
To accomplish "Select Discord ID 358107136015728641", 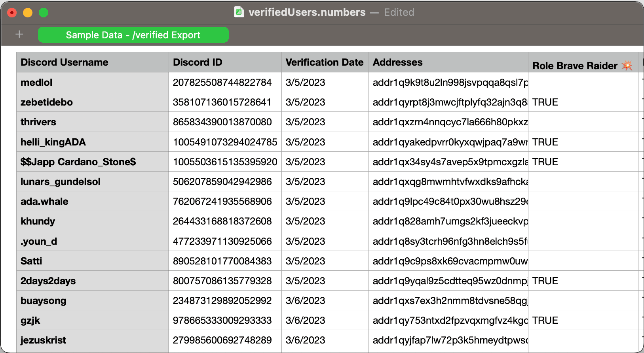I will 225,102.
